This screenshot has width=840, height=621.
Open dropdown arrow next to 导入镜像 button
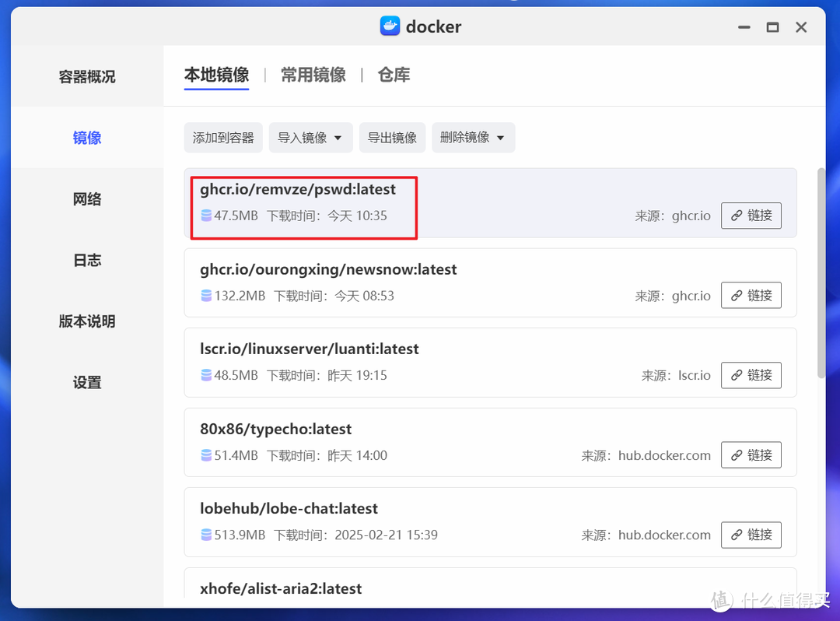[337, 137]
